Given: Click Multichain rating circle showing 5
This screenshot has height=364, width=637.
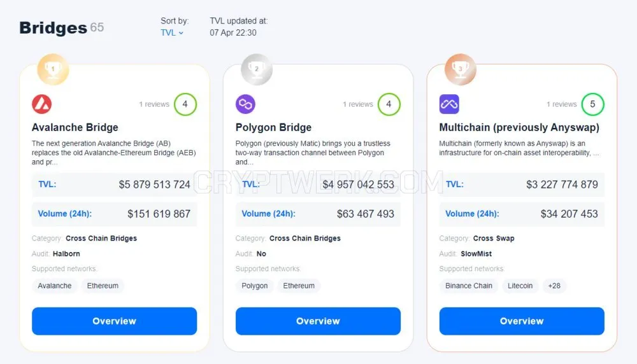Looking at the screenshot, I should (x=592, y=104).
